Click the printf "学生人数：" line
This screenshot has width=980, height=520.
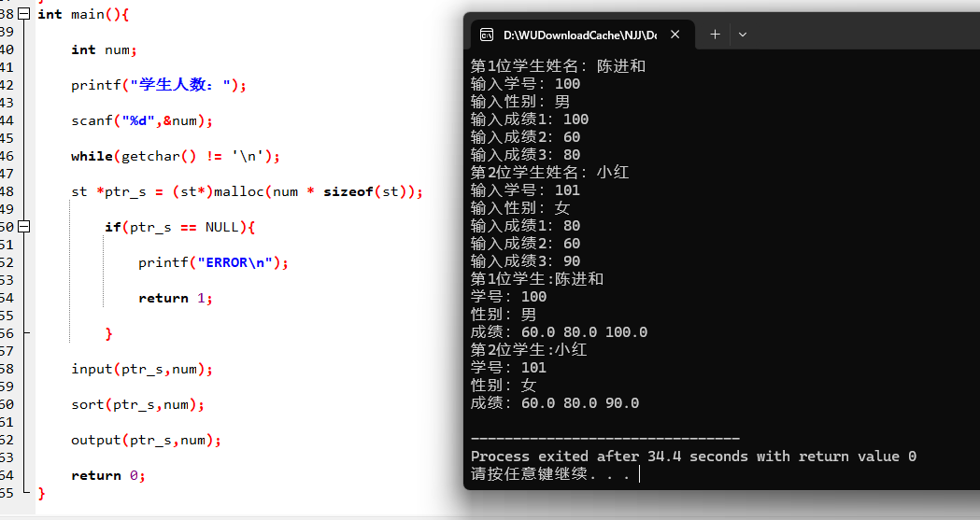click(x=159, y=85)
